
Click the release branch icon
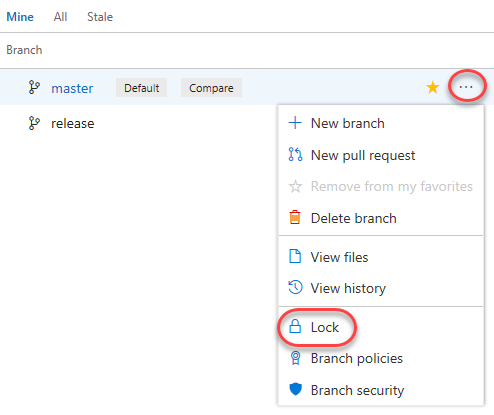click(x=34, y=123)
